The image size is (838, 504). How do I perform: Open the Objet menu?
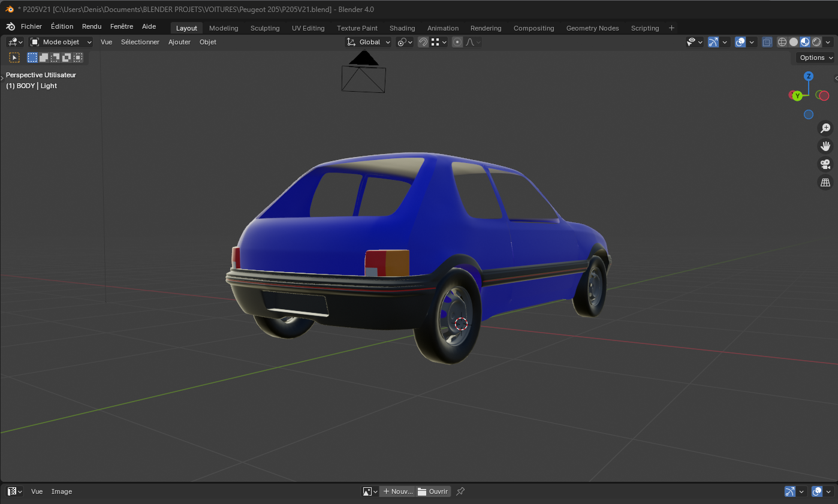click(x=208, y=42)
